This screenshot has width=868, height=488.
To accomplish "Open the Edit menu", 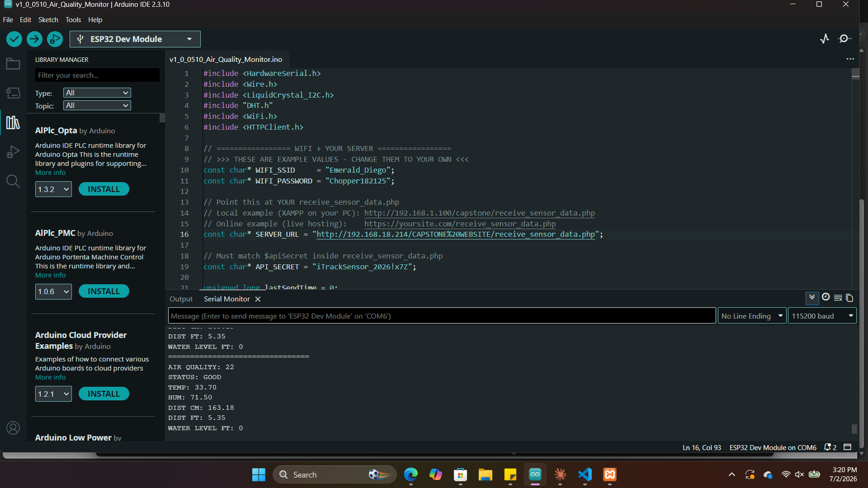I will [25, 20].
